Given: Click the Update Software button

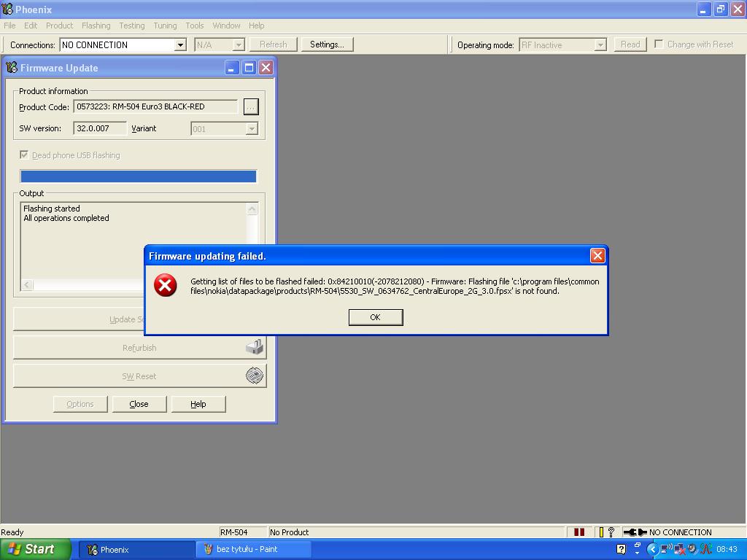Looking at the screenshot, I should point(79,319).
